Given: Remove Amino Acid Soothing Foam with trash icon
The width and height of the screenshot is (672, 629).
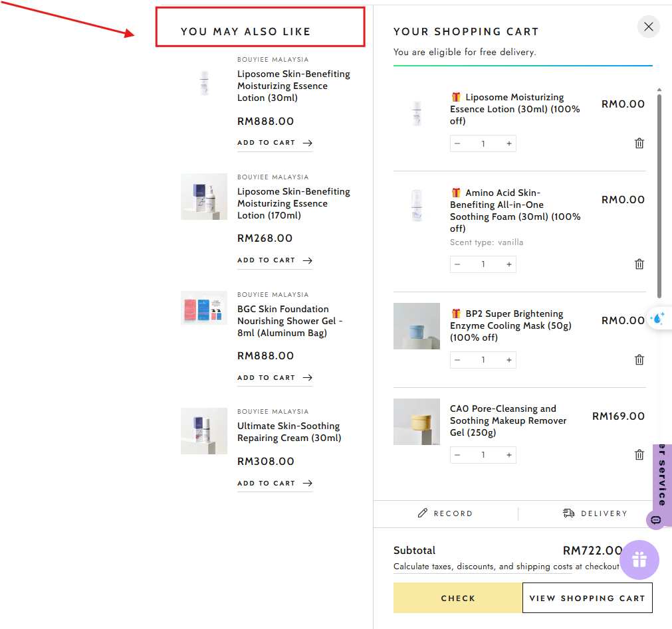Looking at the screenshot, I should [639, 264].
